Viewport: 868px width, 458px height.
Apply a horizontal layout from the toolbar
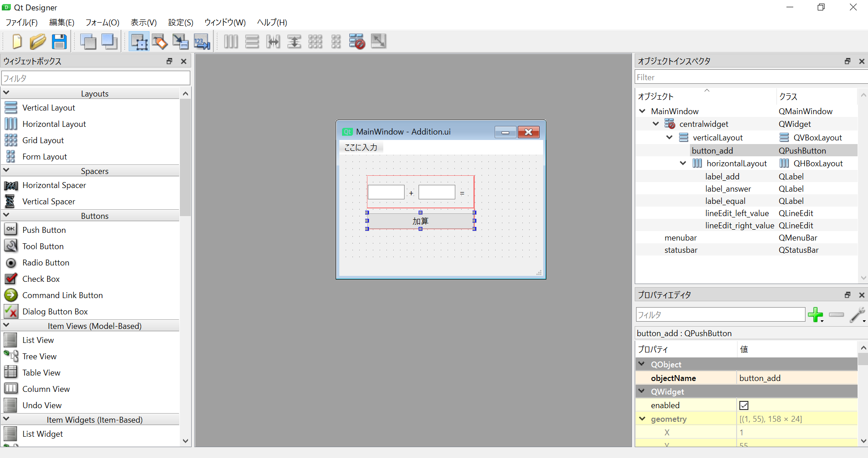click(x=231, y=41)
